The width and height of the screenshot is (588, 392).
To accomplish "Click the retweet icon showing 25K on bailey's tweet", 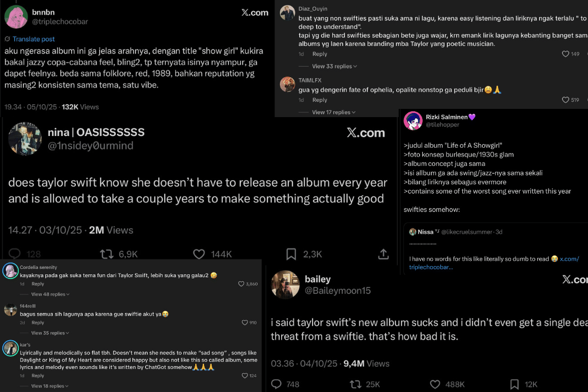I will (x=357, y=384).
